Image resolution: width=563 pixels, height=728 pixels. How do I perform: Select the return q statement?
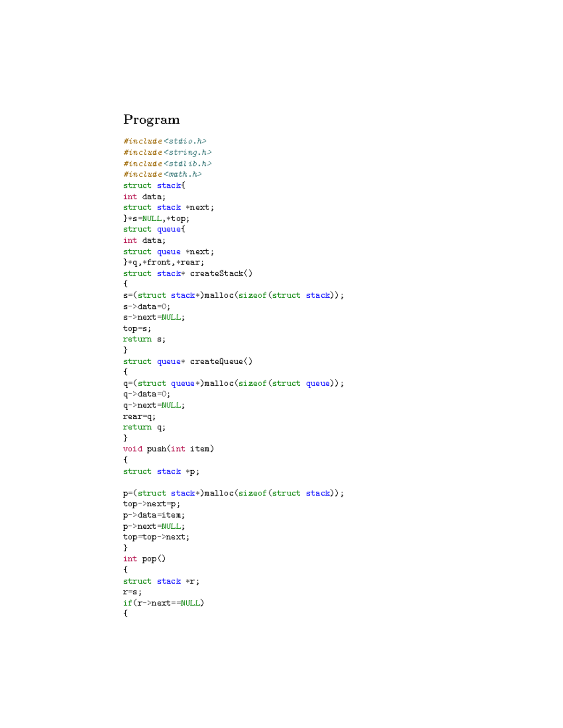pos(144,427)
